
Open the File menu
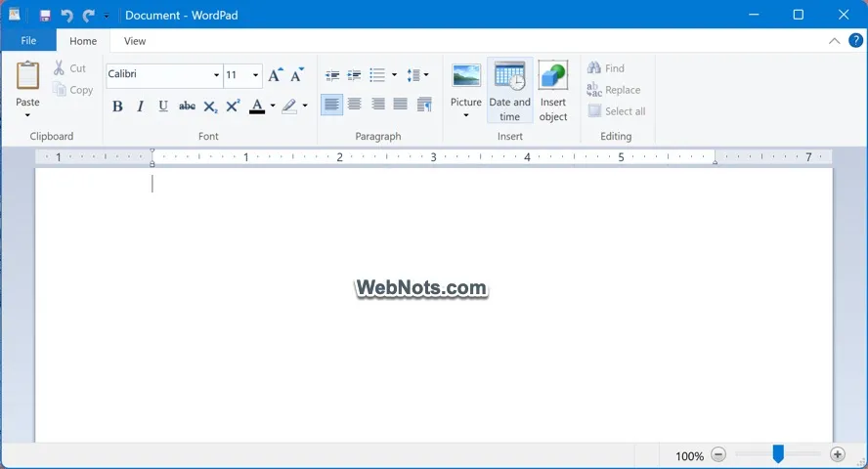28,41
